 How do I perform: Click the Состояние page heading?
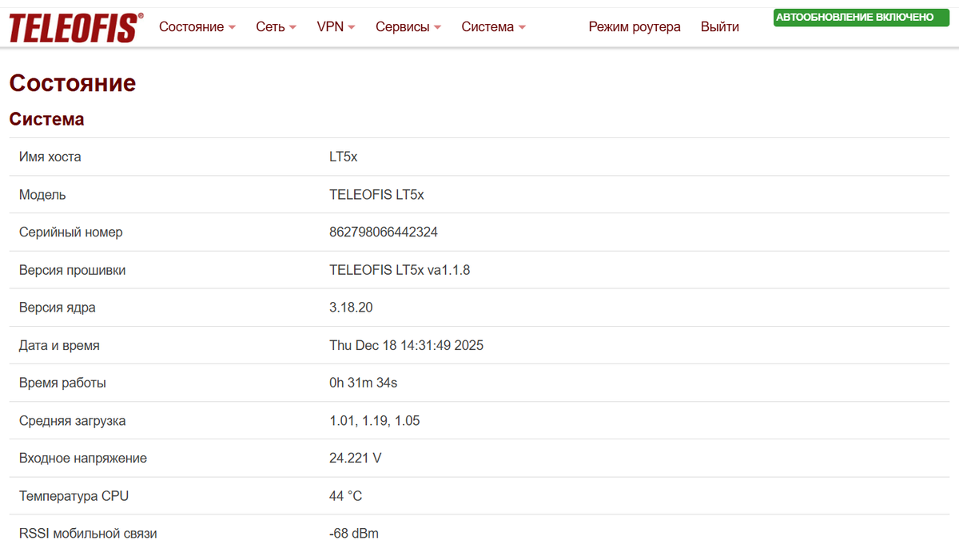72,83
